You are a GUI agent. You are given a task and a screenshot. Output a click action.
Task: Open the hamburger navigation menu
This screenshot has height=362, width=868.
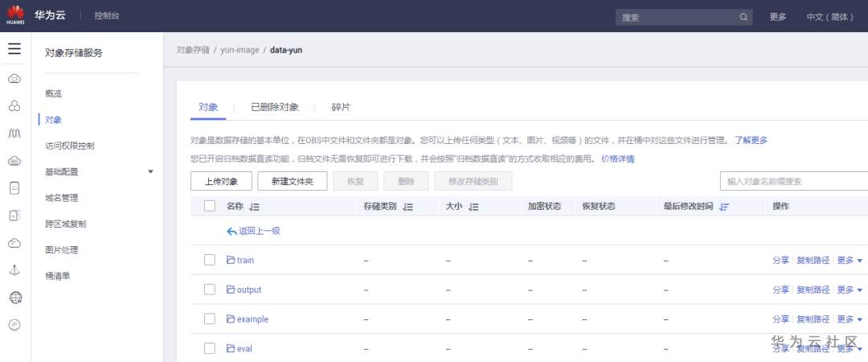(15, 49)
